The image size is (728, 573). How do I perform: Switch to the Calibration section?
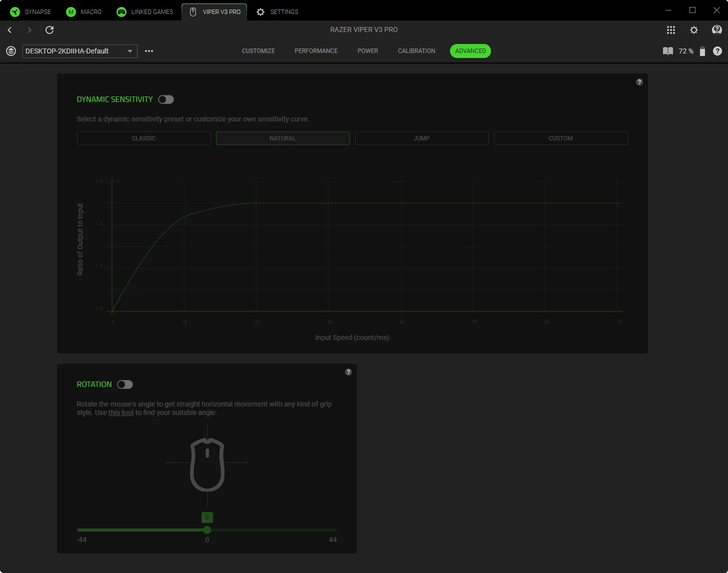point(416,51)
